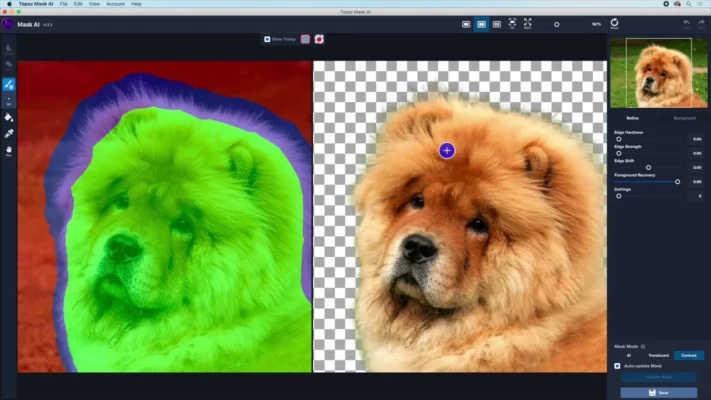This screenshot has height=400, width=711.
Task: Select the eyedropper color picker tool
Action: 9,133
